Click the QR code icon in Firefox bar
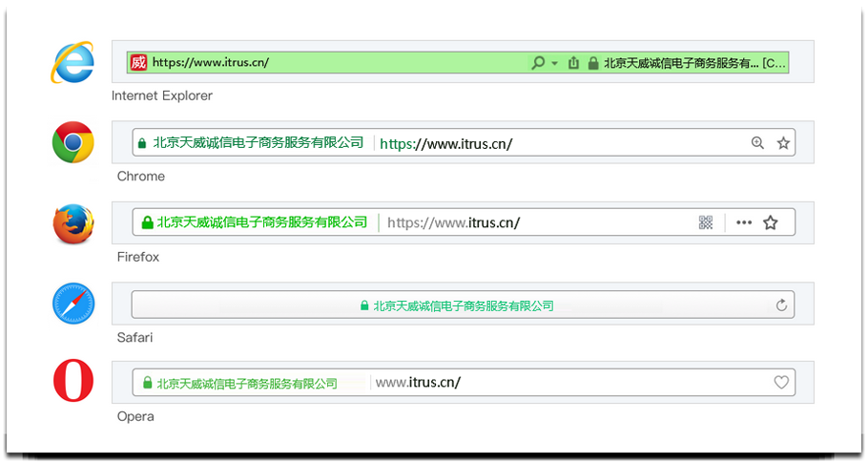 click(706, 222)
